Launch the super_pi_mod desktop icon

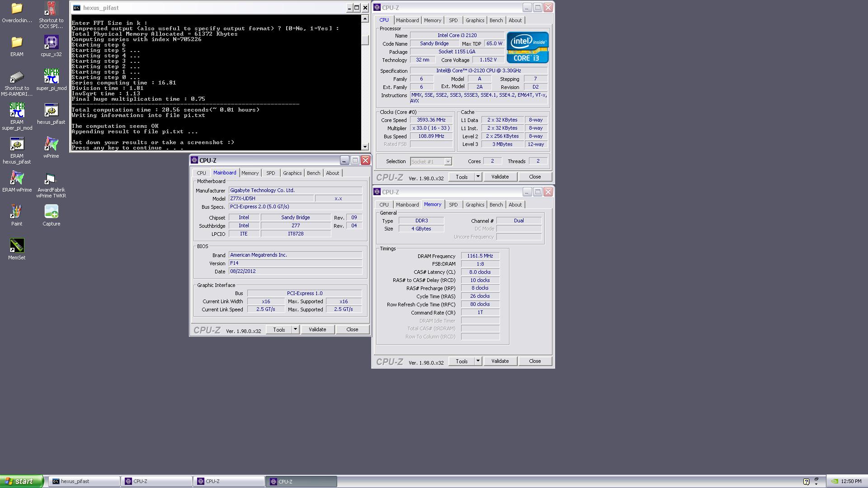click(51, 80)
